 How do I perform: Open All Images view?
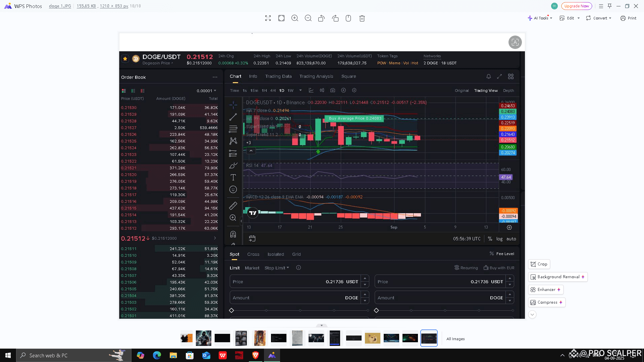click(x=455, y=339)
